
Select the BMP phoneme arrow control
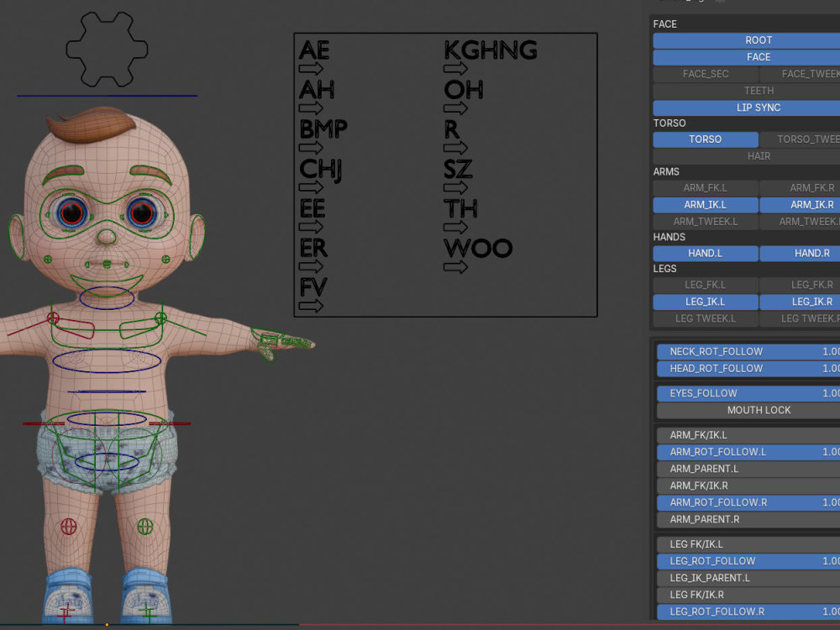312,148
